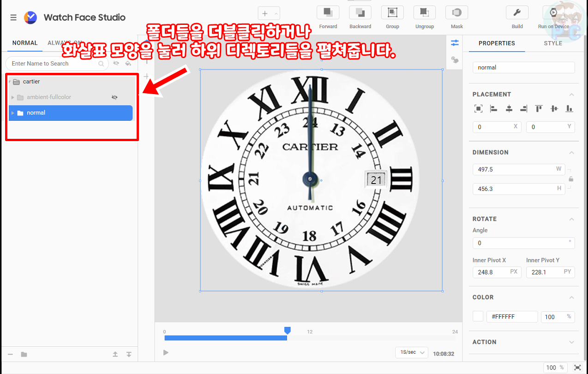The height and width of the screenshot is (374, 588).
Task: Create a new folder in layers
Action: pyautogui.click(x=24, y=354)
